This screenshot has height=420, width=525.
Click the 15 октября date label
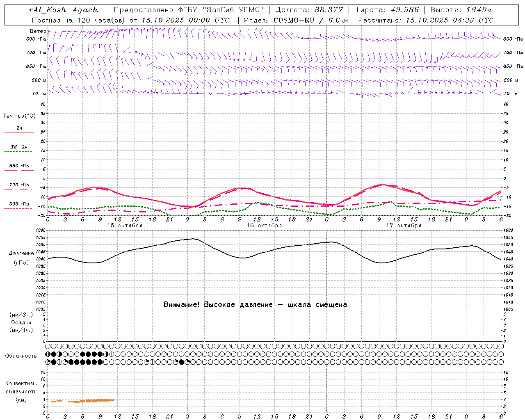click(125, 226)
